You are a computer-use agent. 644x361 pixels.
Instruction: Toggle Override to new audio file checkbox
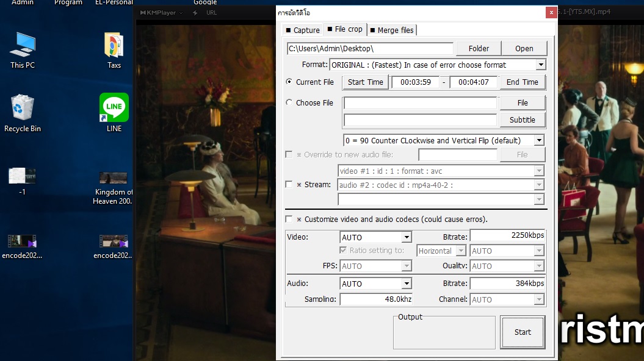coord(289,155)
